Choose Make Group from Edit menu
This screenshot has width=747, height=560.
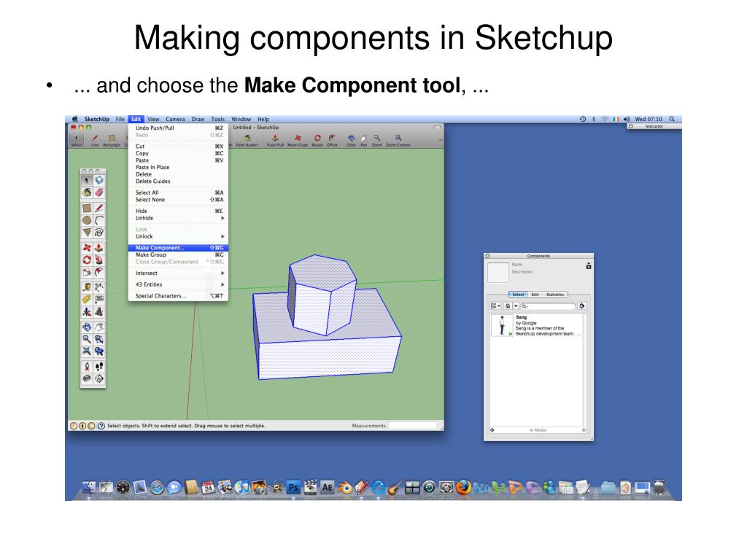point(178,254)
